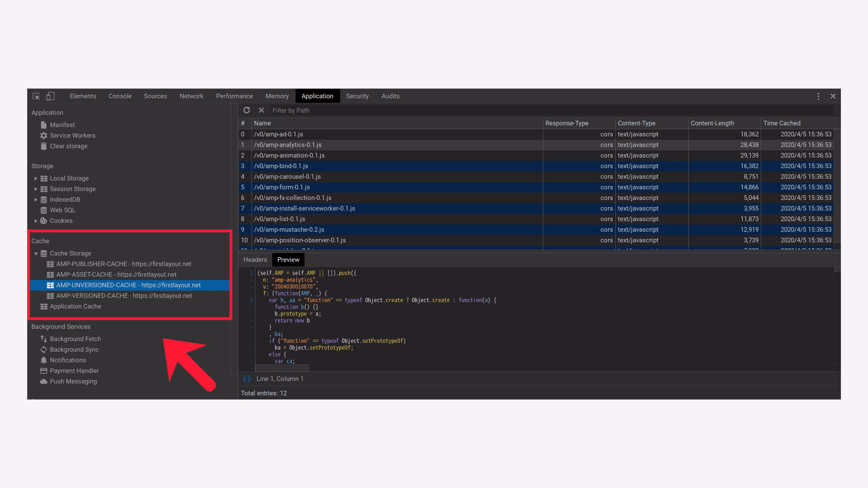Expand the Cookies tree
The image size is (868, 488).
(x=36, y=221)
